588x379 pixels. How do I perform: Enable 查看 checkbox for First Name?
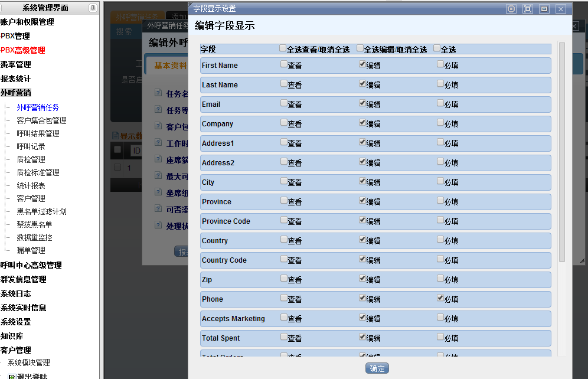(x=284, y=64)
